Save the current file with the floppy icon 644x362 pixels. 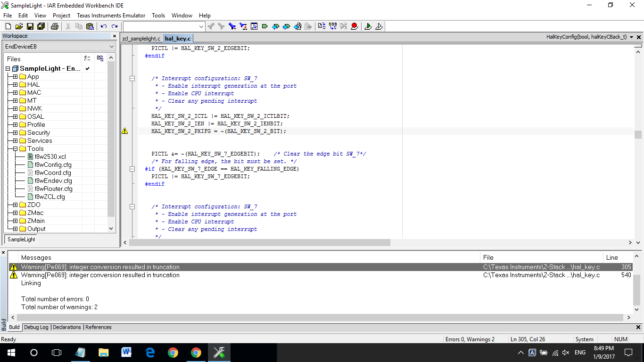30,26
